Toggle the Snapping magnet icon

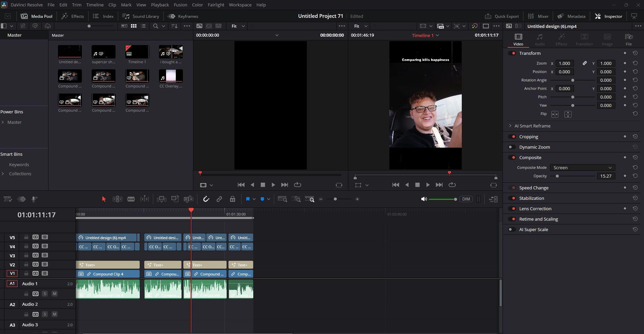click(x=206, y=199)
